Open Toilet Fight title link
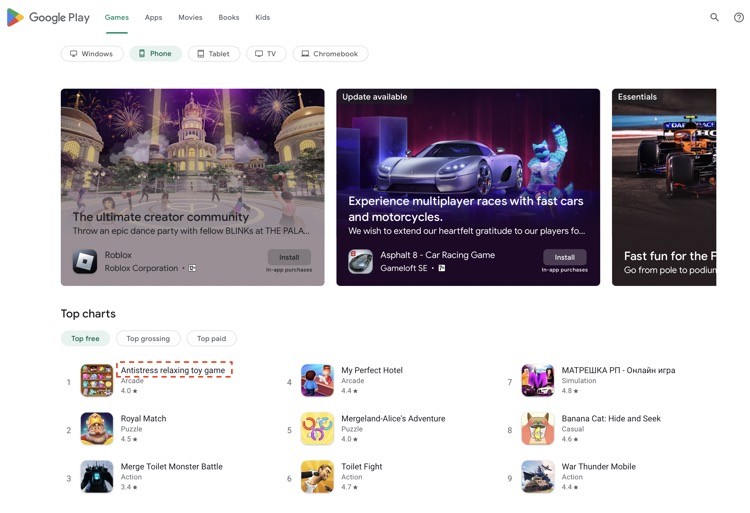This screenshot has width=750, height=513. (x=362, y=466)
